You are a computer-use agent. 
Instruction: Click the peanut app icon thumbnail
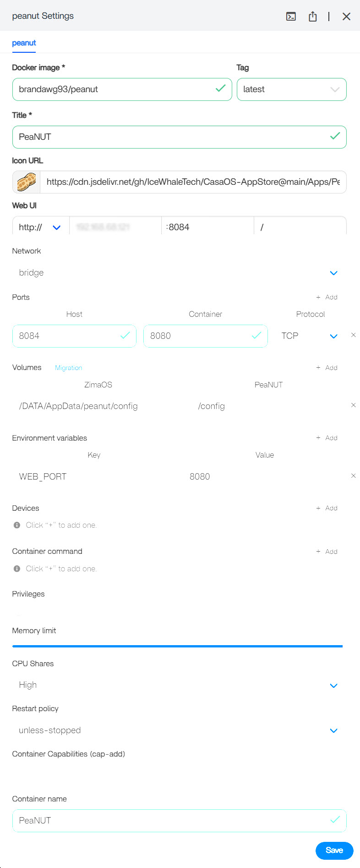pyautogui.click(x=27, y=182)
